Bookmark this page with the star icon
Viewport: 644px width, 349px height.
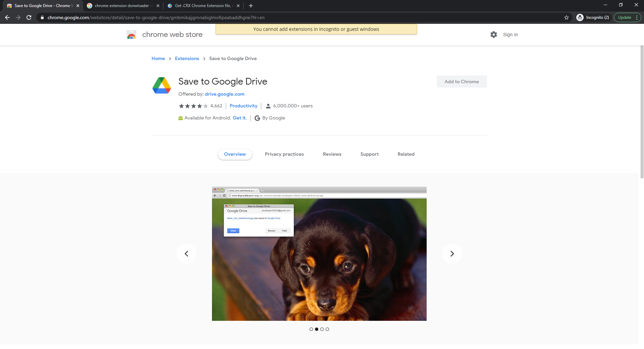[x=567, y=17]
